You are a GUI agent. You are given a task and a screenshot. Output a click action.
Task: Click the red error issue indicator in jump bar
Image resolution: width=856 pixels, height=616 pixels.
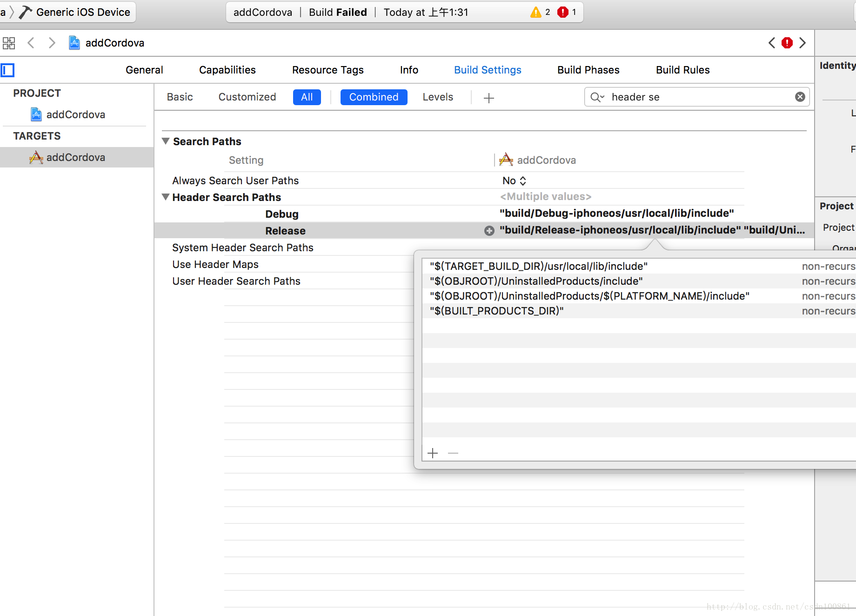(x=787, y=43)
